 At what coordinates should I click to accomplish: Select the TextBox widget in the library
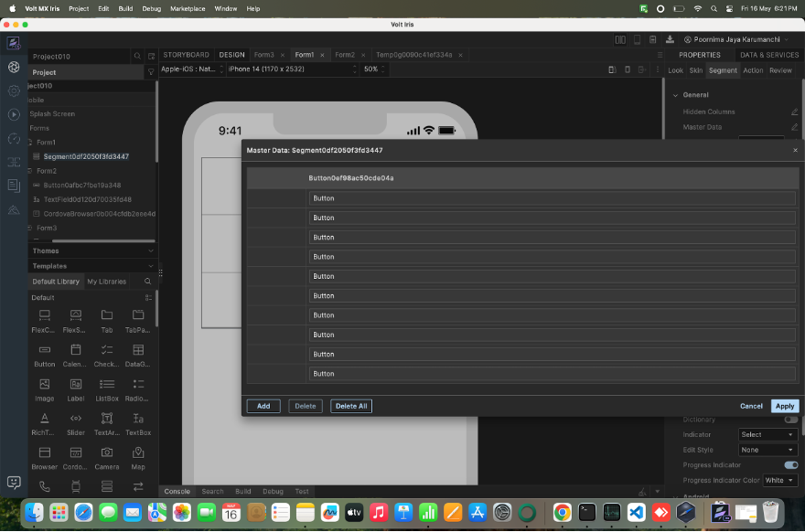click(x=138, y=424)
